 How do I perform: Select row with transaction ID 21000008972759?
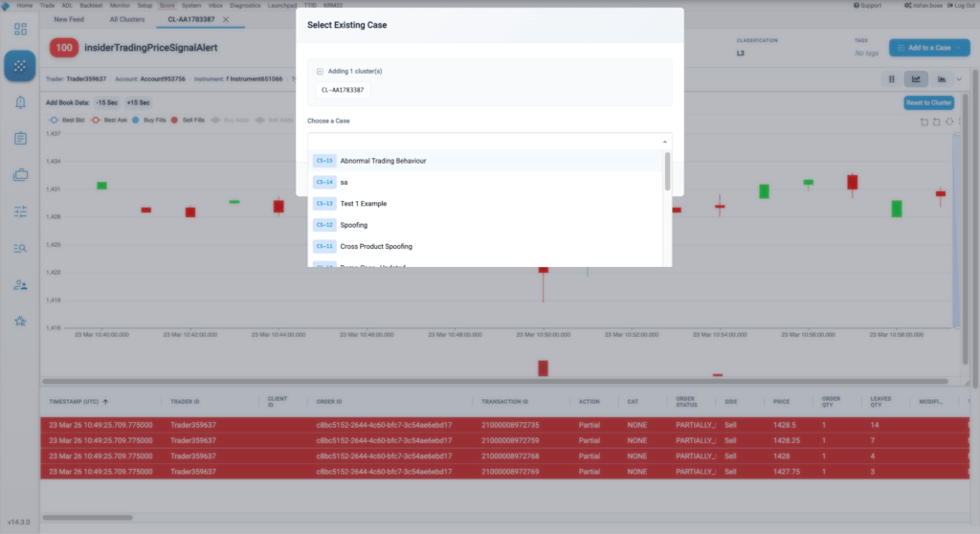click(x=505, y=441)
